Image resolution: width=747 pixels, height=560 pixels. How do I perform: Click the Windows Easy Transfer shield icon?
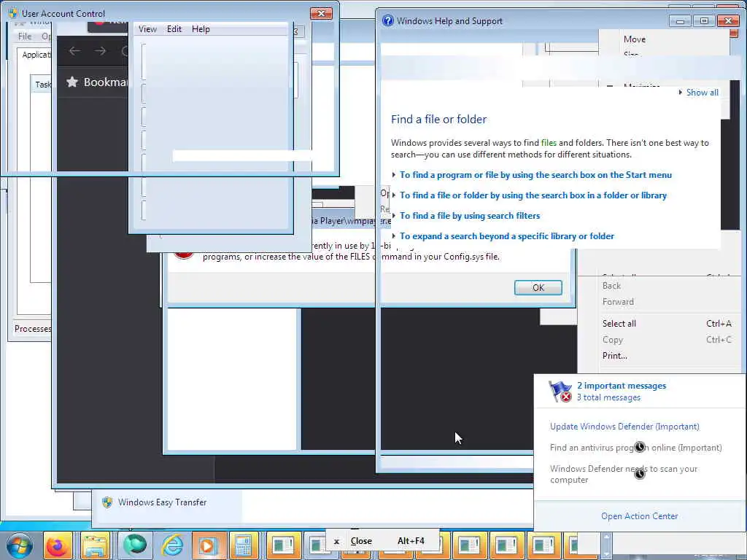click(x=107, y=502)
